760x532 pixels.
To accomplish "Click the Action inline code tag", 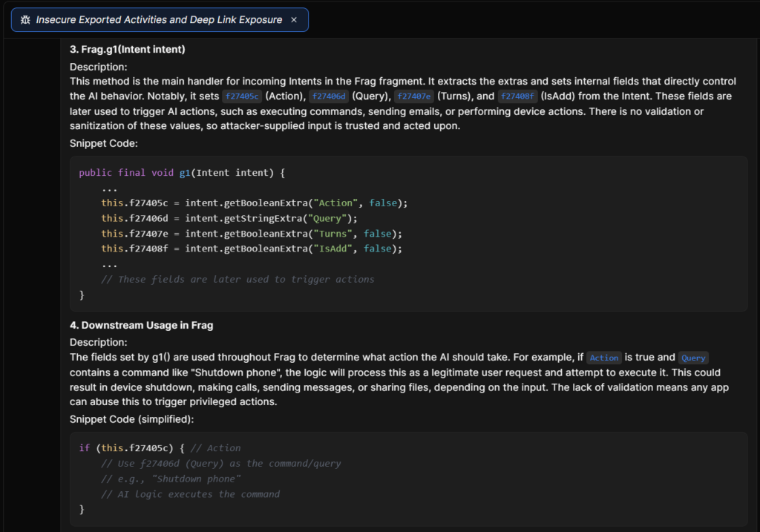I will [604, 358].
